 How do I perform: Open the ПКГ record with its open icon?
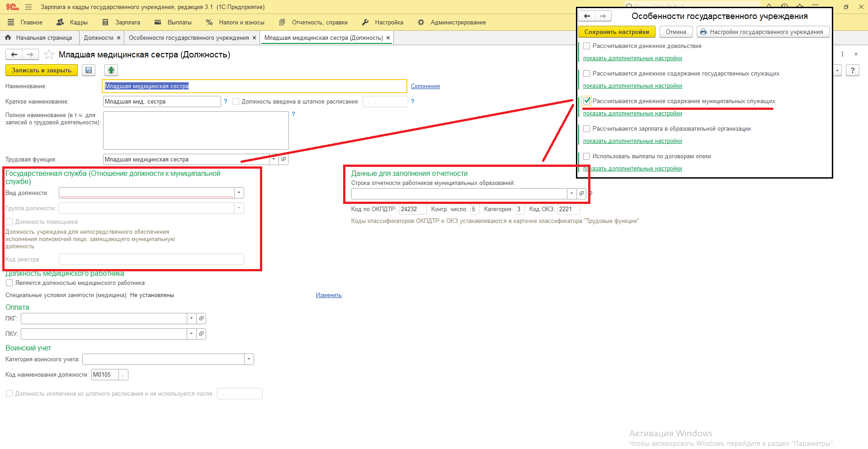pyautogui.click(x=202, y=318)
